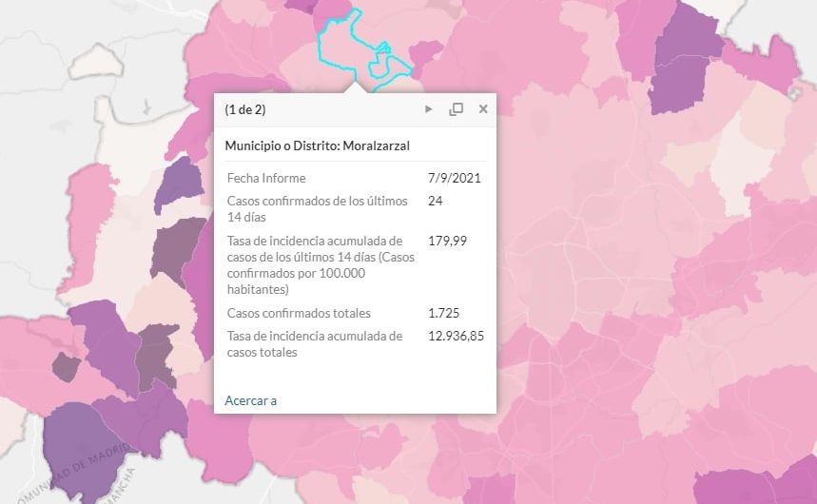817x504 pixels.
Task: Click the total confirmed cases value 1.725
Action: (444, 313)
